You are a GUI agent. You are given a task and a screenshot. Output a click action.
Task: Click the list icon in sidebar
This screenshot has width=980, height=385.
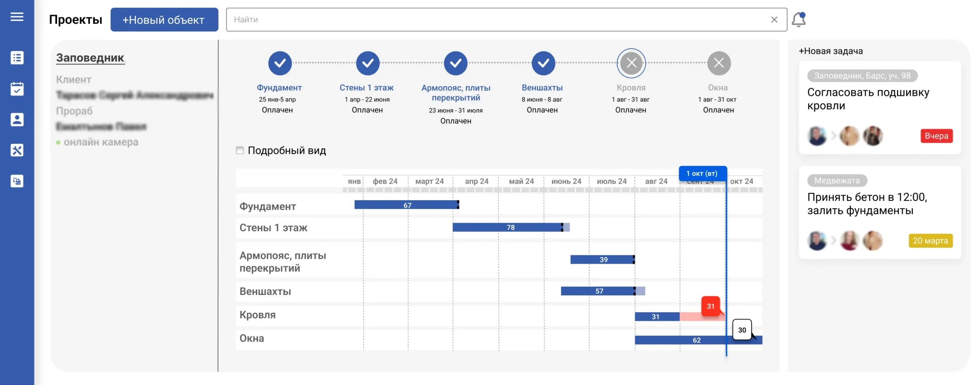[x=17, y=58]
